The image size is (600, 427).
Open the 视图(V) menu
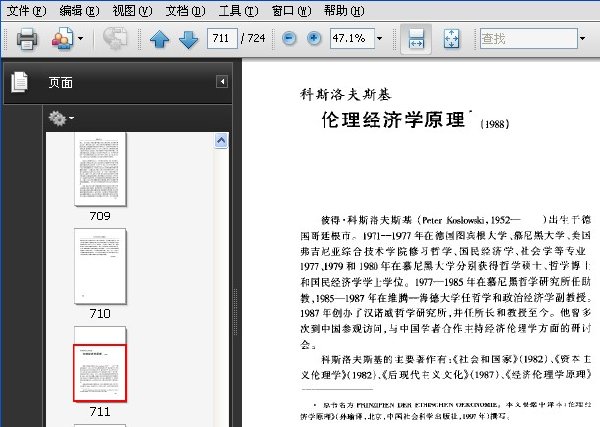132,11
